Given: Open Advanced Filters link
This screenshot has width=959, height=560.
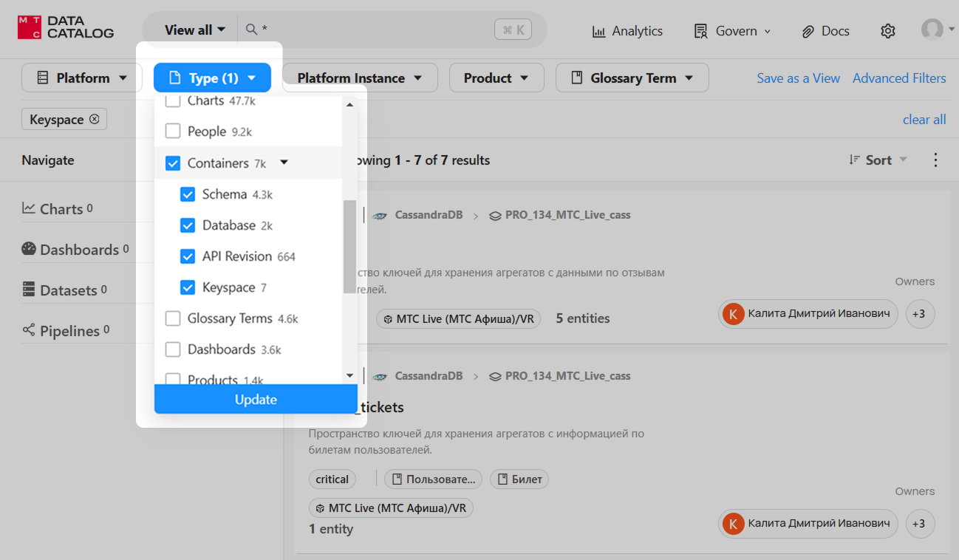Looking at the screenshot, I should coord(899,78).
